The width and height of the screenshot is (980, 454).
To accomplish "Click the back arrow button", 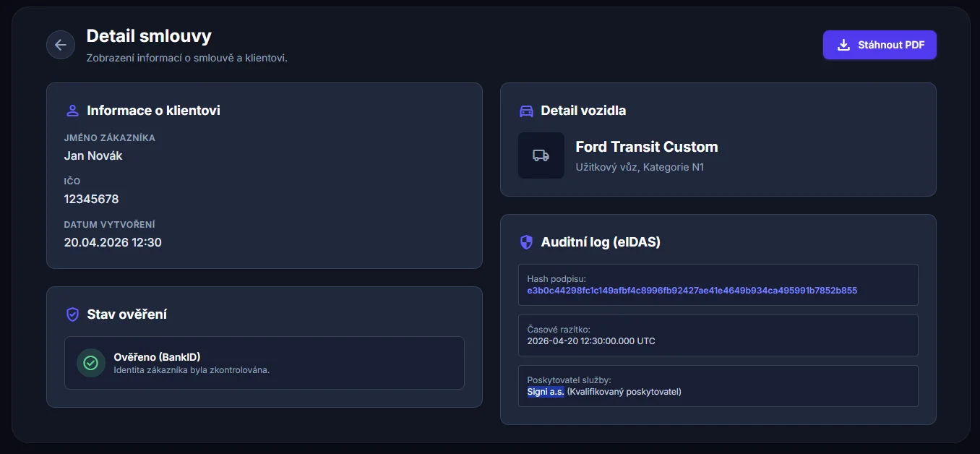I will pos(61,45).
